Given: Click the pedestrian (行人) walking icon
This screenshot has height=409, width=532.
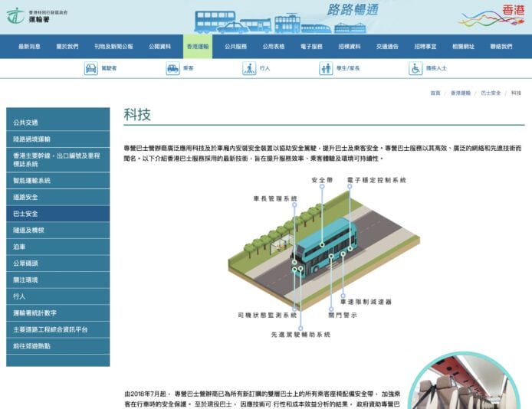Looking at the screenshot, I should pos(249,68).
